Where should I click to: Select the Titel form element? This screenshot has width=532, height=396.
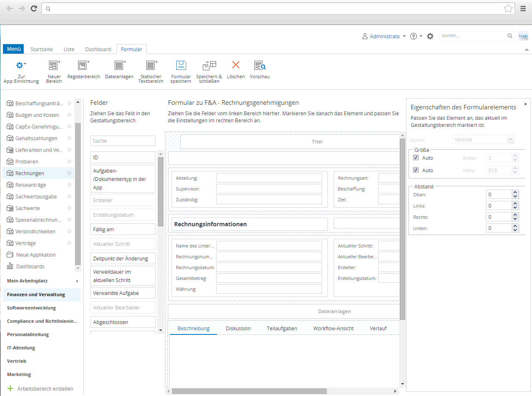[290, 141]
